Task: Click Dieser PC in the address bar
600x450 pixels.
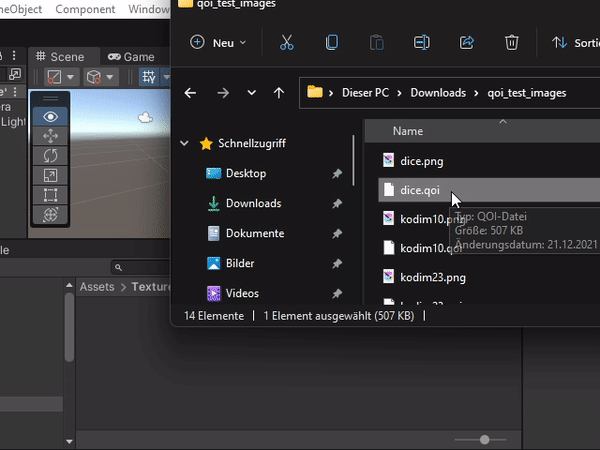Action: point(365,93)
